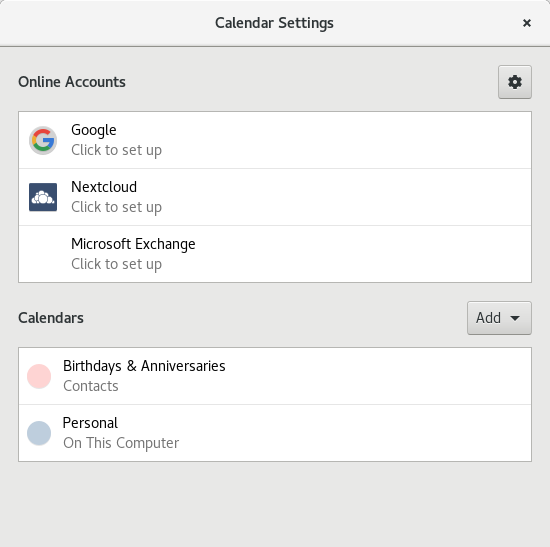This screenshot has height=547, width=550.
Task: Click the pink Birthdays & Anniversaries color circle
Action: pyautogui.click(x=39, y=376)
